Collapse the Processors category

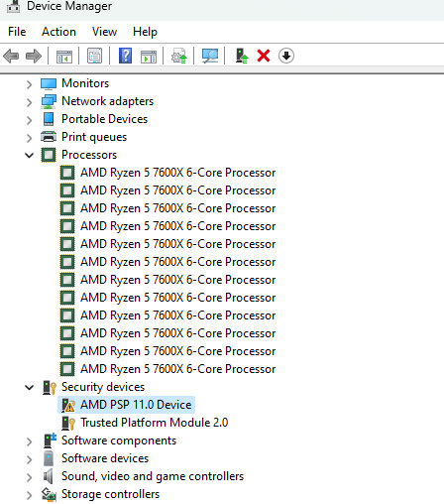[x=30, y=155]
